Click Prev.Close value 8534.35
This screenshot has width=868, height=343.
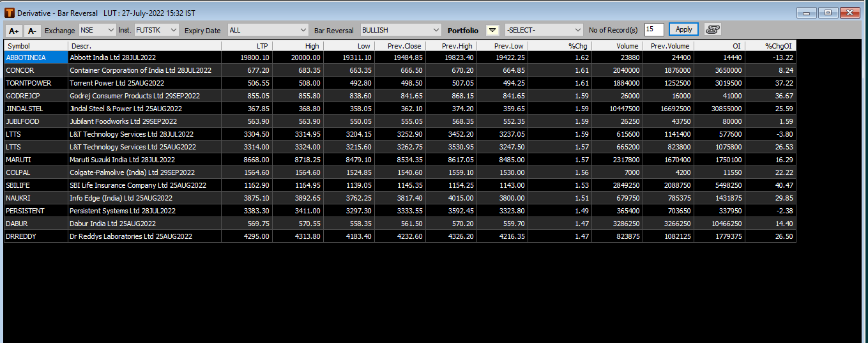(x=400, y=160)
